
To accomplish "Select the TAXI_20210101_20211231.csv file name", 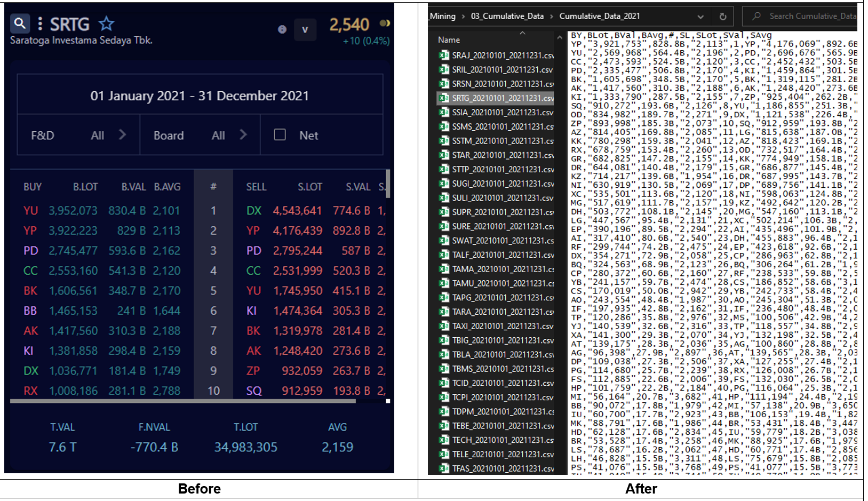I will coord(503,326).
